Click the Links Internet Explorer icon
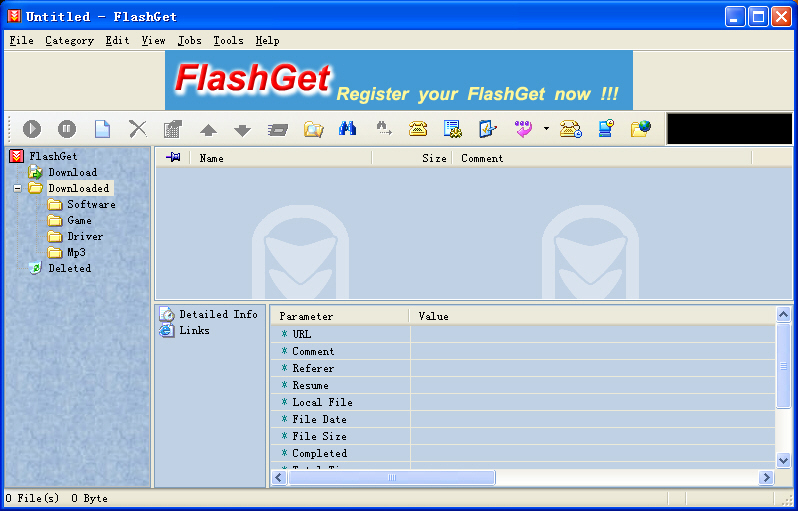 (x=167, y=331)
